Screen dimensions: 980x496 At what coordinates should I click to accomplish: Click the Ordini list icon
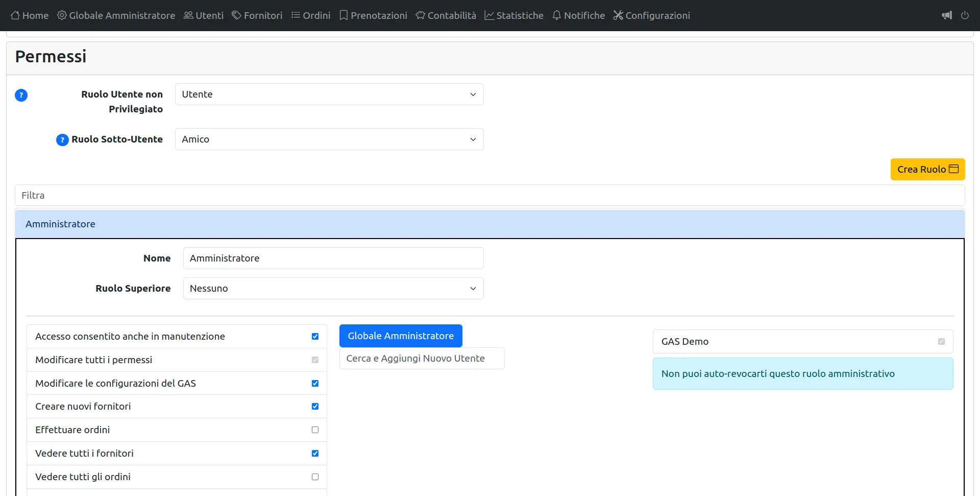point(296,15)
